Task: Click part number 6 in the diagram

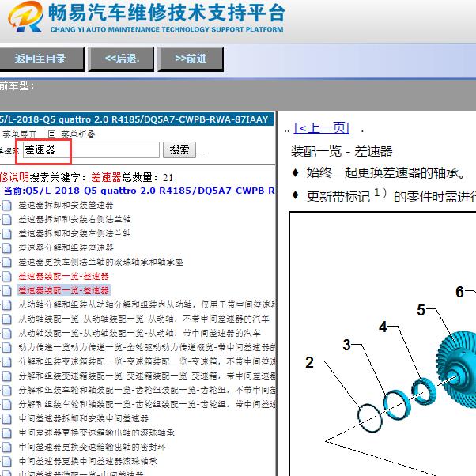Action: click(x=460, y=292)
